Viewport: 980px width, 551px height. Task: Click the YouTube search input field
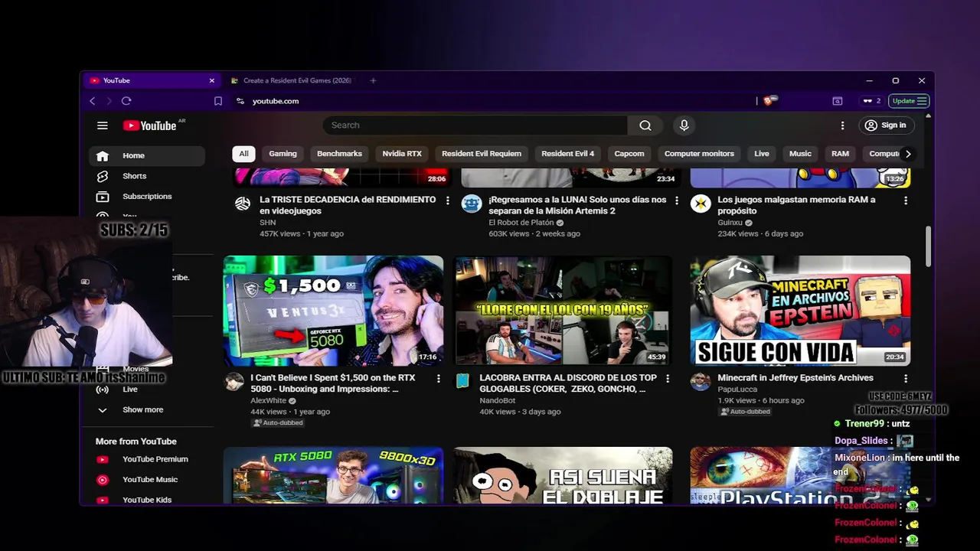pos(475,126)
